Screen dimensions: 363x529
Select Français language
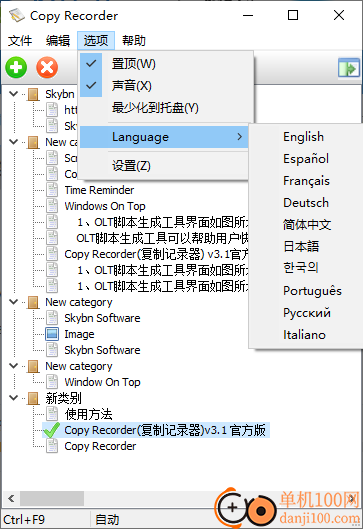click(x=306, y=181)
